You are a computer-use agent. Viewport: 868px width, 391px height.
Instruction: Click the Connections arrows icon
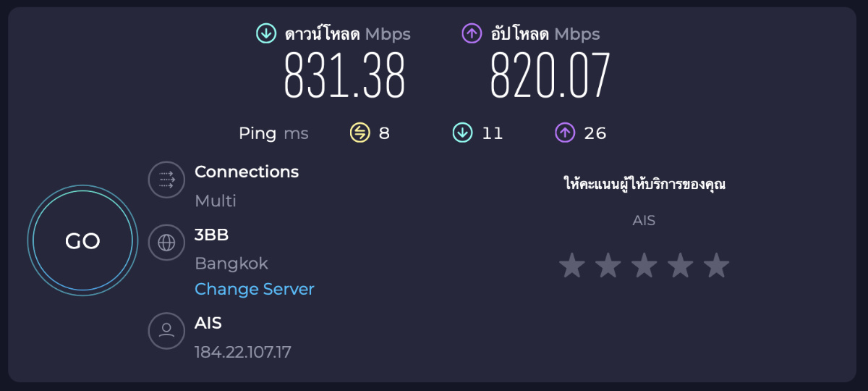click(x=166, y=180)
